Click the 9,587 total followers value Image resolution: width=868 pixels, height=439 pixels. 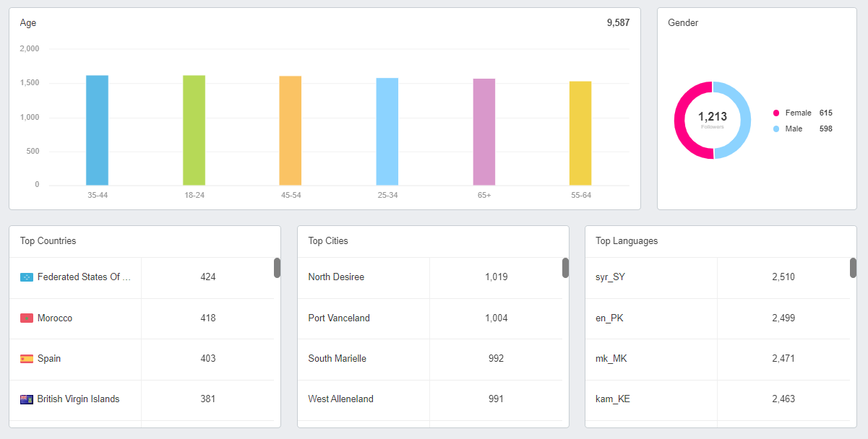618,22
